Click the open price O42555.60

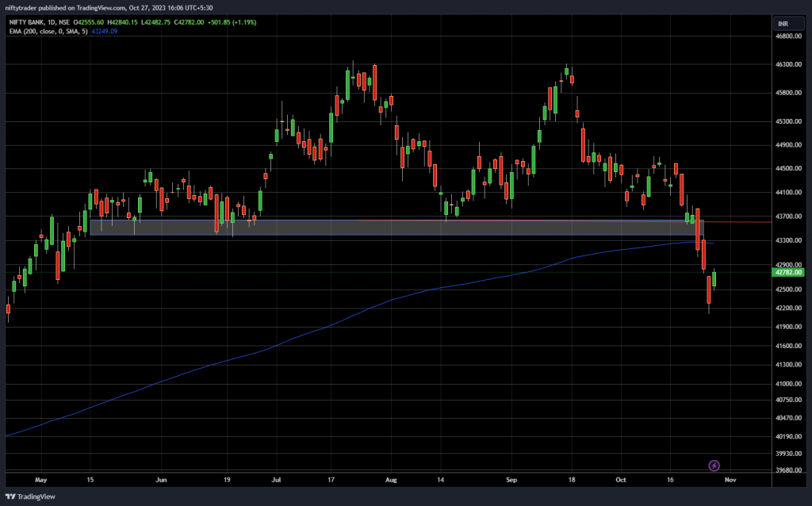89,22
